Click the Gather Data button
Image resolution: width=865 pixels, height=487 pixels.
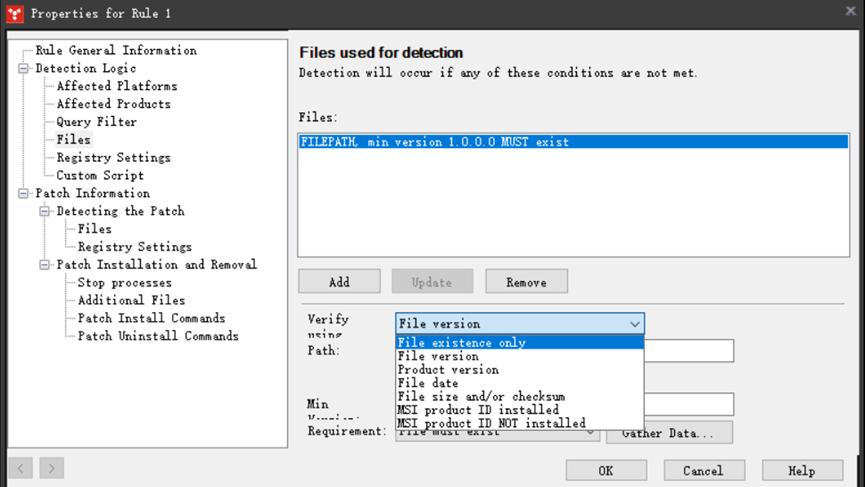tap(669, 434)
